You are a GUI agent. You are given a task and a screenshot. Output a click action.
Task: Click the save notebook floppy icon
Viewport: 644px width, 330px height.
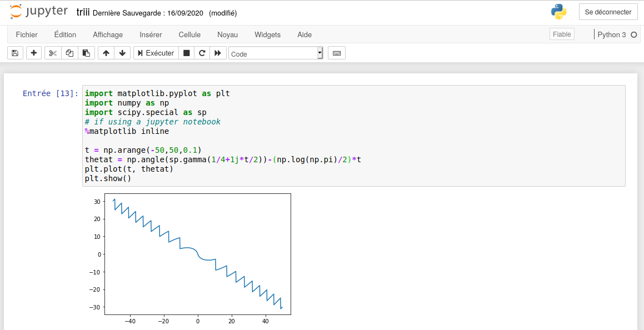coord(15,53)
